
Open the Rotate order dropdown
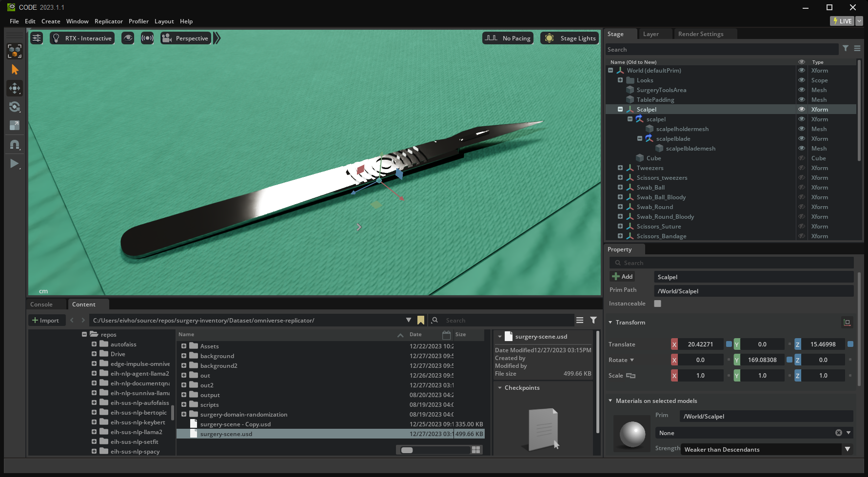click(632, 360)
